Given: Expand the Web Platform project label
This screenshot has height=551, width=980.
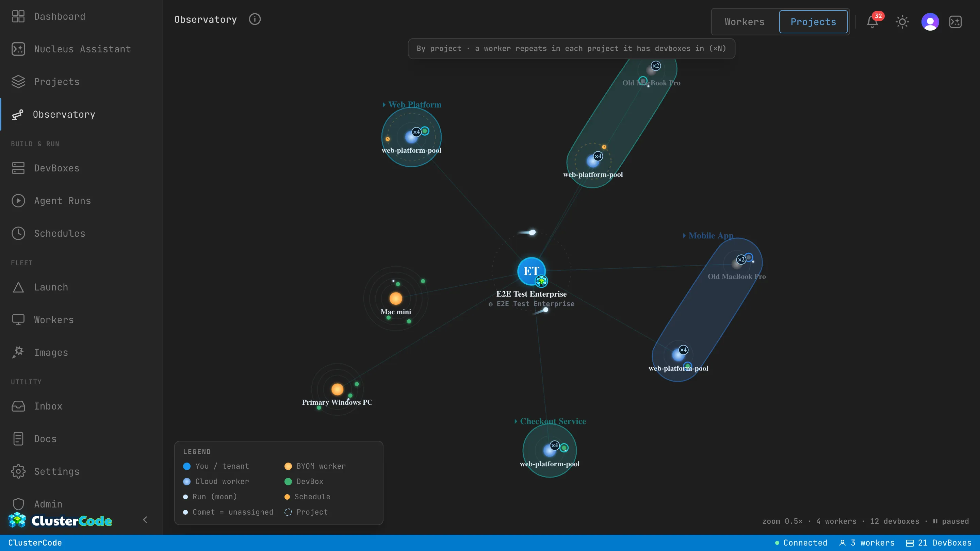Looking at the screenshot, I should [412, 104].
